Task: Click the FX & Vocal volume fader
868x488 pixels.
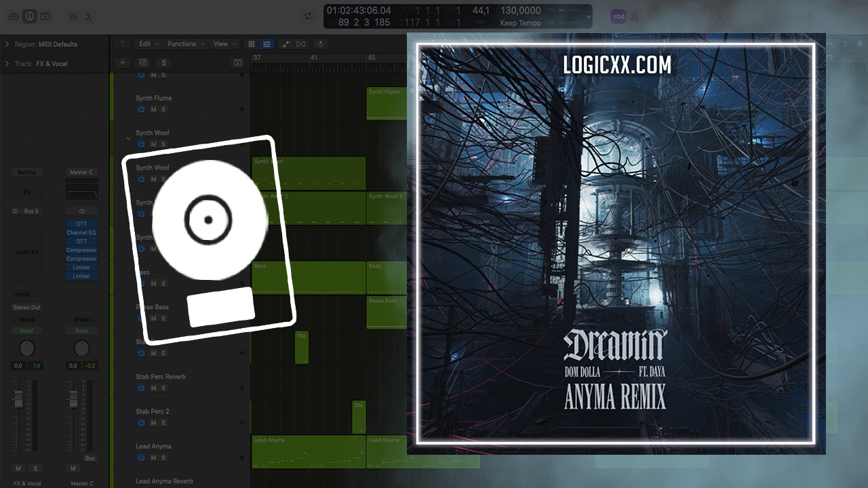Action: (18, 400)
